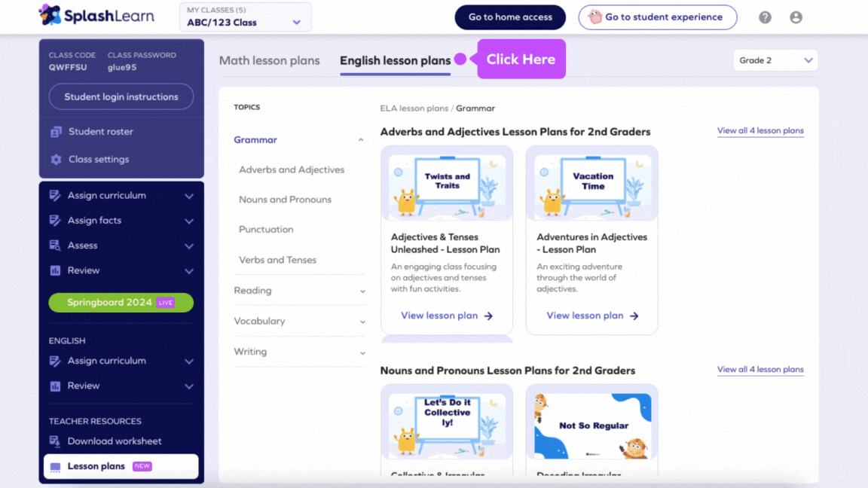Click Adventures in Adjectives lesson title
The height and width of the screenshot is (488, 868).
pos(591,243)
